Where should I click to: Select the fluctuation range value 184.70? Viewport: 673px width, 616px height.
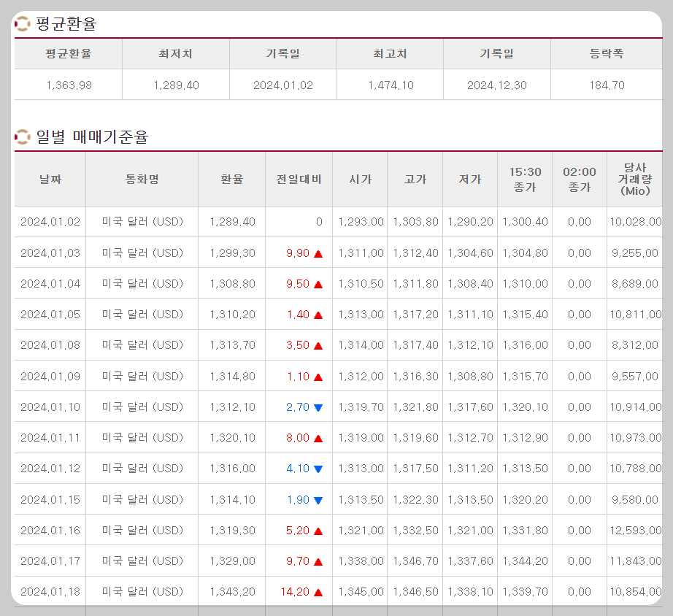[607, 85]
